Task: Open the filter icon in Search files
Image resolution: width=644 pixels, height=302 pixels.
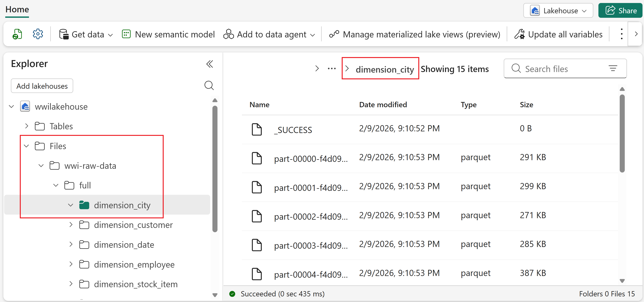Action: [613, 68]
